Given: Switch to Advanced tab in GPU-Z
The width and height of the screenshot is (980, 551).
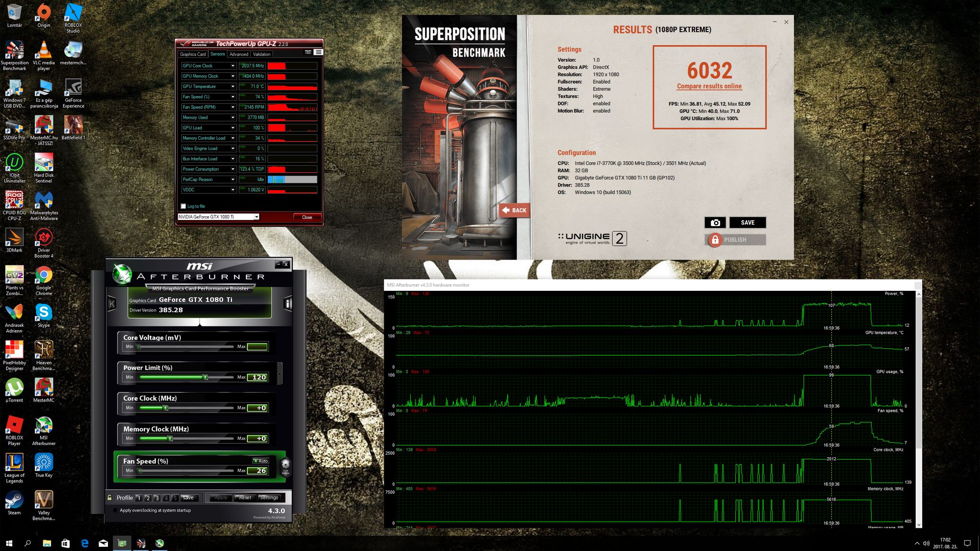Looking at the screenshot, I should 238,54.
